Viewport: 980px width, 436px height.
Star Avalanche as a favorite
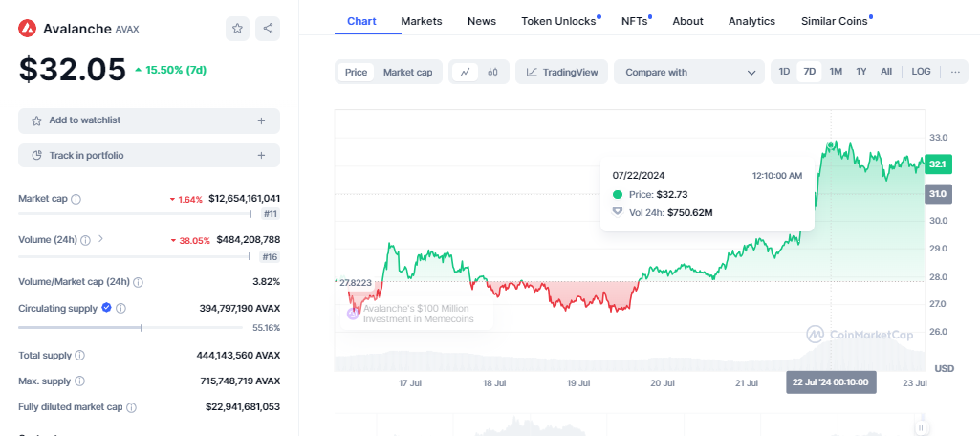coord(237,29)
